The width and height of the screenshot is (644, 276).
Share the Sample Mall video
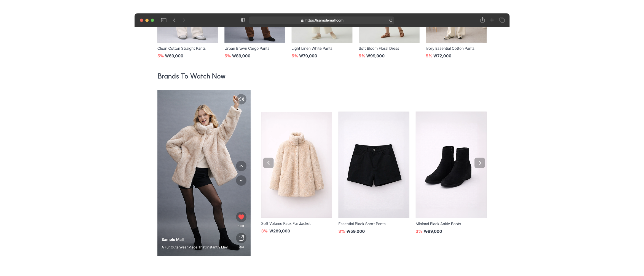(241, 238)
